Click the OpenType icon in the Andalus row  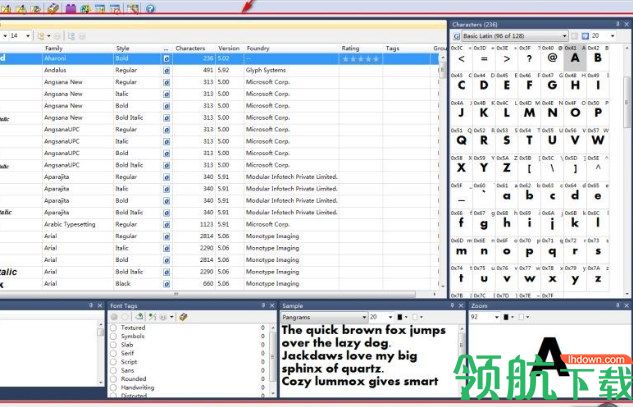tap(166, 71)
